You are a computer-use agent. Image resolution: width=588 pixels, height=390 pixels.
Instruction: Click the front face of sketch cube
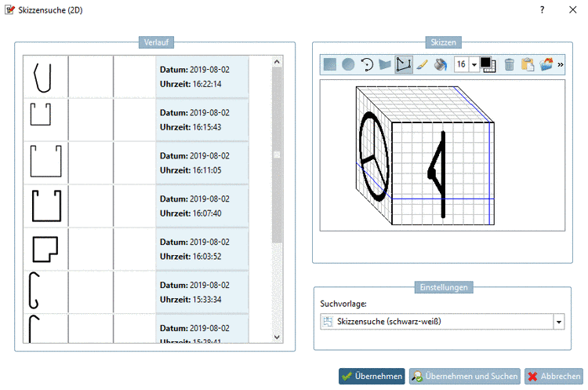coord(443,173)
